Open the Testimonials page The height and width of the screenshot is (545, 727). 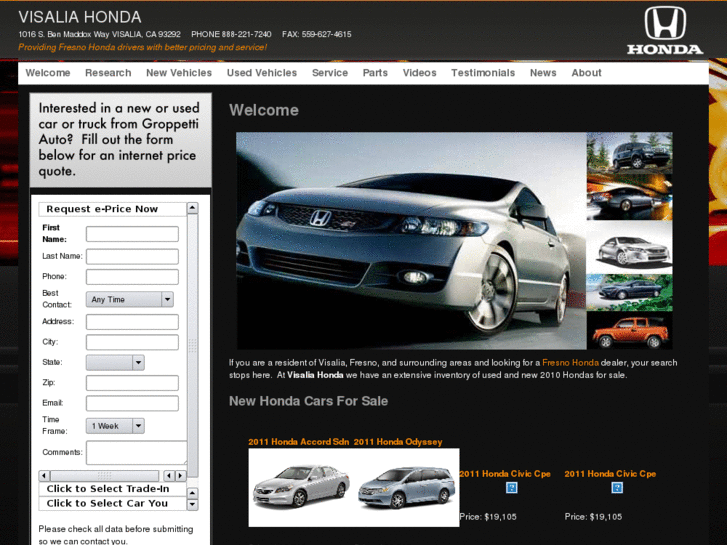483,73
